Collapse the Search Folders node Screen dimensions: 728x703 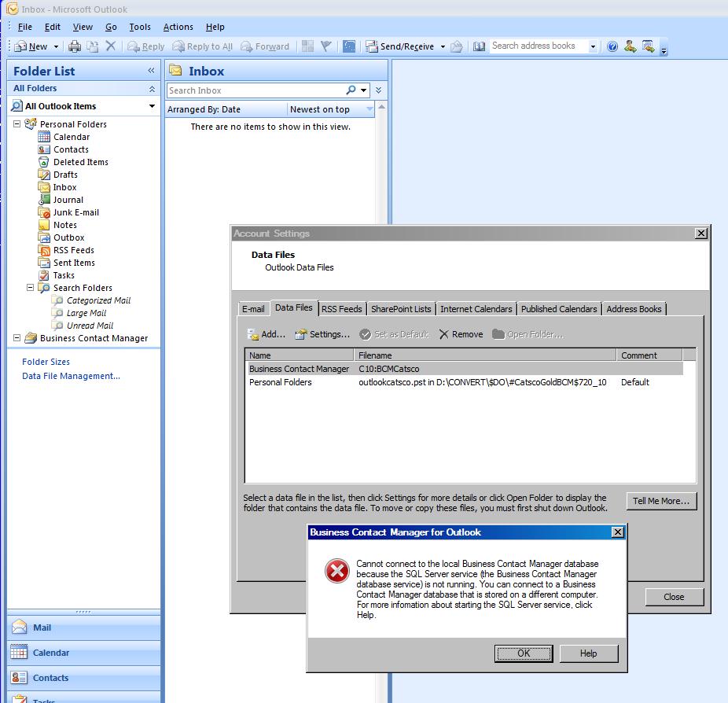pos(31,288)
